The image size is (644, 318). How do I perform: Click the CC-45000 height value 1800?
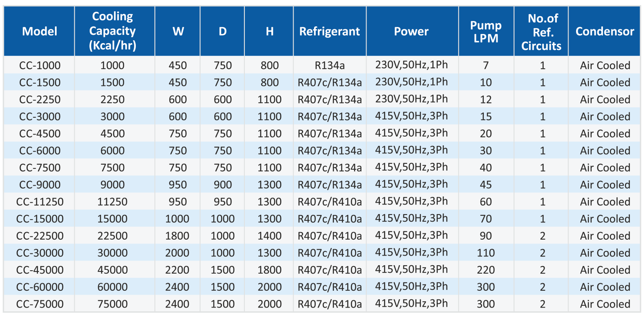click(270, 270)
